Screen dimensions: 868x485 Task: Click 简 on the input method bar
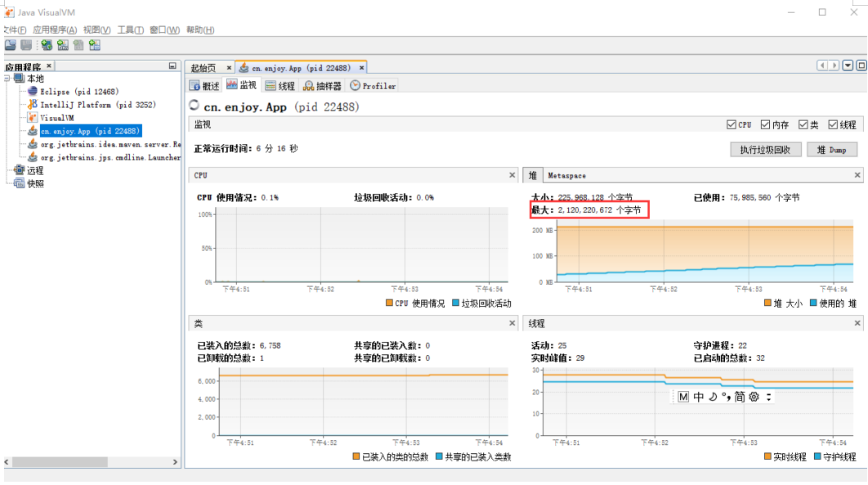pos(740,397)
